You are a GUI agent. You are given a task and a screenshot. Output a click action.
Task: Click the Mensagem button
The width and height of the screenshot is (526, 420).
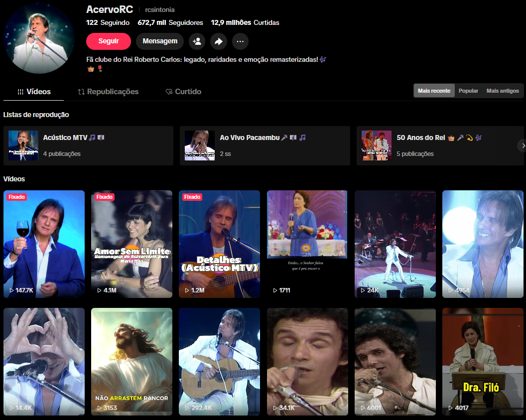[160, 41]
